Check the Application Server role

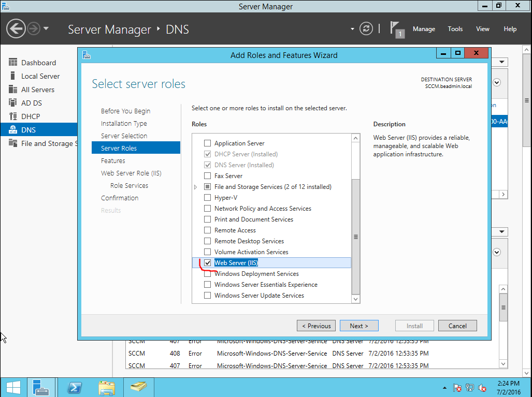point(207,143)
